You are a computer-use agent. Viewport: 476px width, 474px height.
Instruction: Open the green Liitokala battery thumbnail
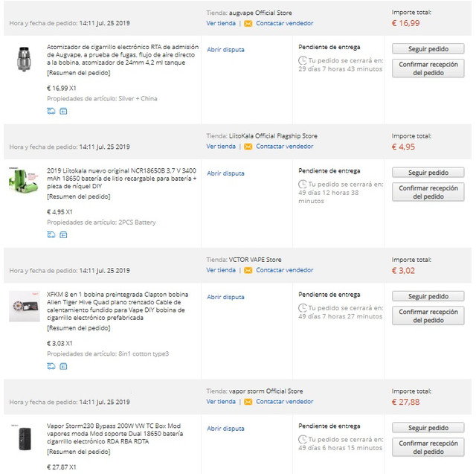[24, 181]
